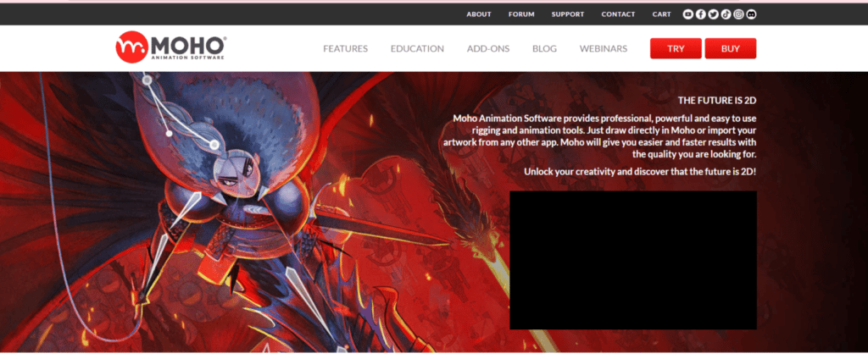
Task: Click the Instagram icon in the top bar
Action: tap(739, 14)
